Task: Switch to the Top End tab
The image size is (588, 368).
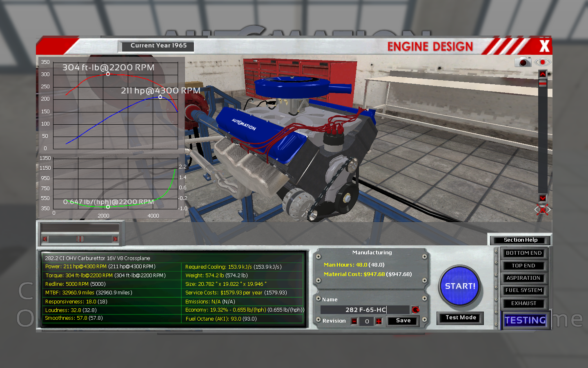Action: click(523, 266)
